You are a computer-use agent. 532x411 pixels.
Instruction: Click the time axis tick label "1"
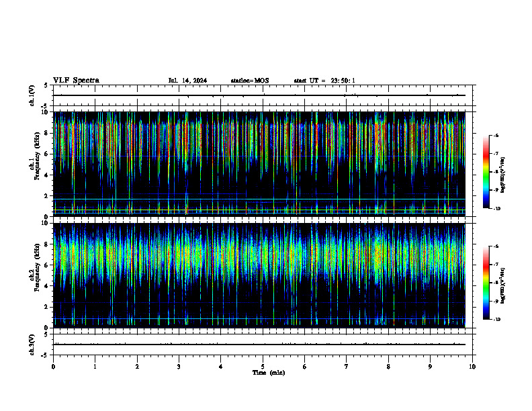(95, 367)
